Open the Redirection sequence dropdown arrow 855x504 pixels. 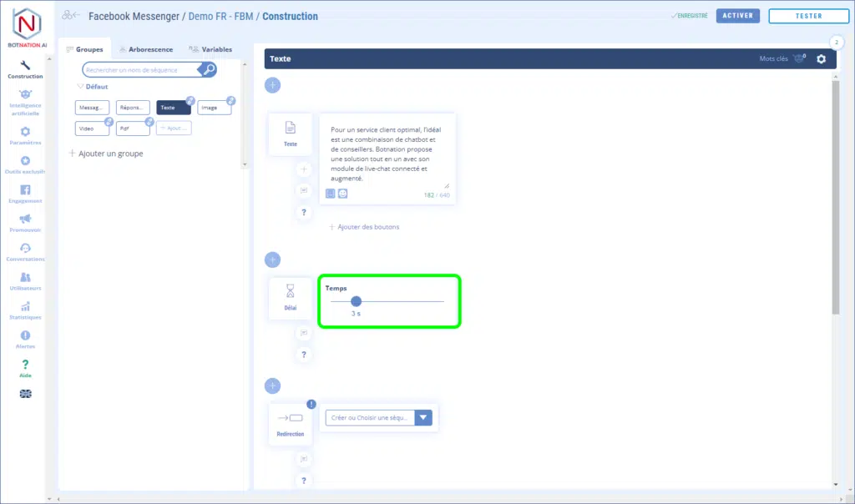(423, 418)
